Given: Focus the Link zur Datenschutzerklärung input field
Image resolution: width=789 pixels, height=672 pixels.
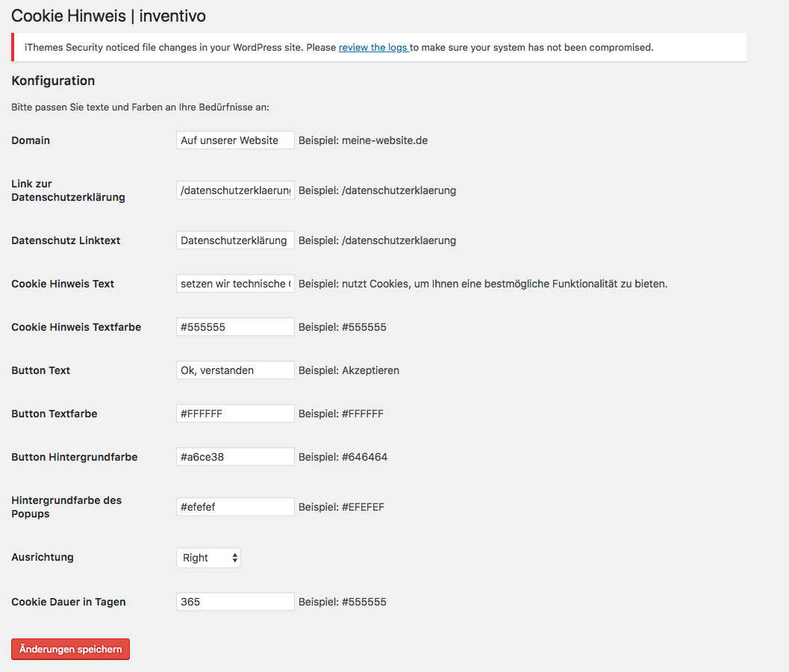Looking at the screenshot, I should [x=235, y=190].
